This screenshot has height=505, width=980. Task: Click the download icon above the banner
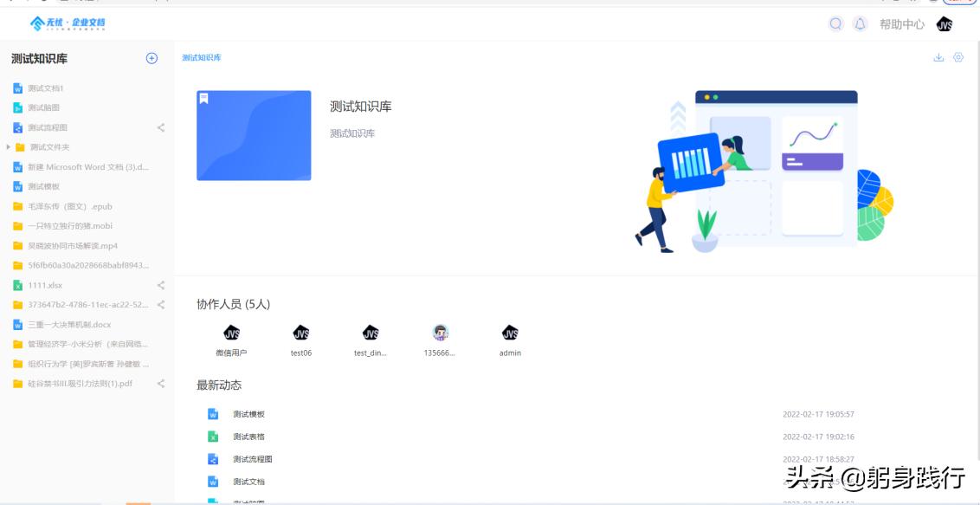point(938,56)
